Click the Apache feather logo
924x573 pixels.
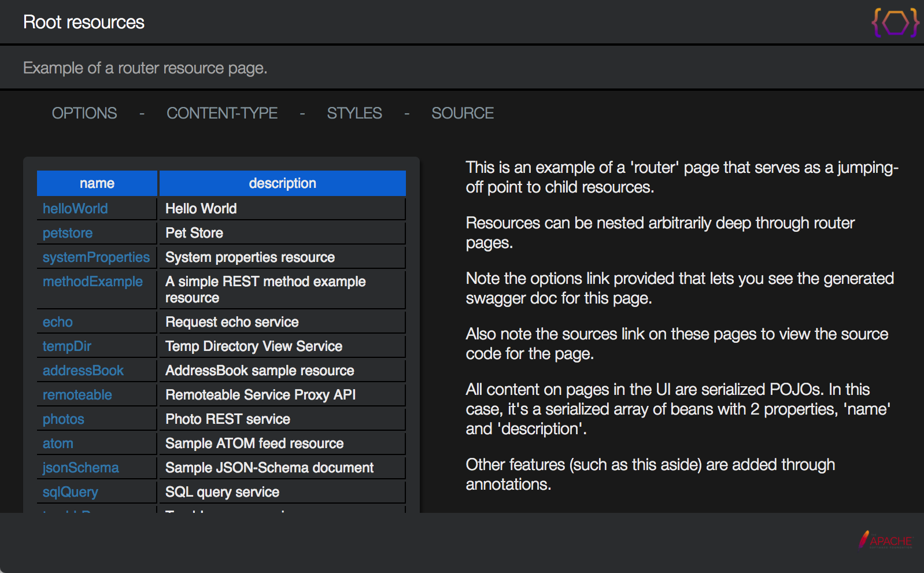point(885,540)
